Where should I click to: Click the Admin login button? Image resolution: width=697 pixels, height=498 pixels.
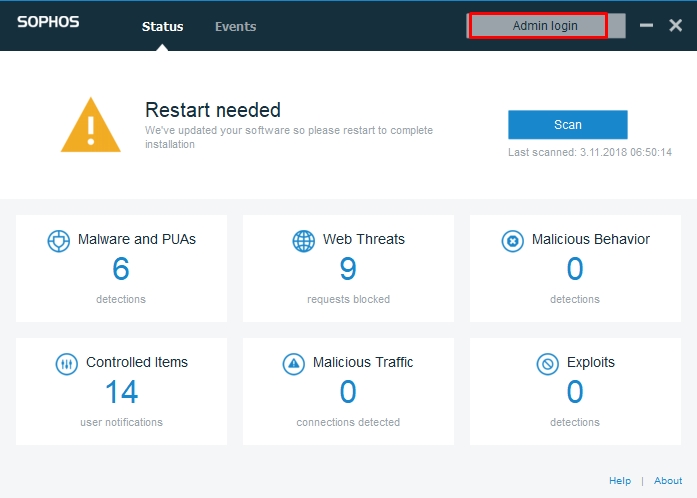(x=546, y=26)
